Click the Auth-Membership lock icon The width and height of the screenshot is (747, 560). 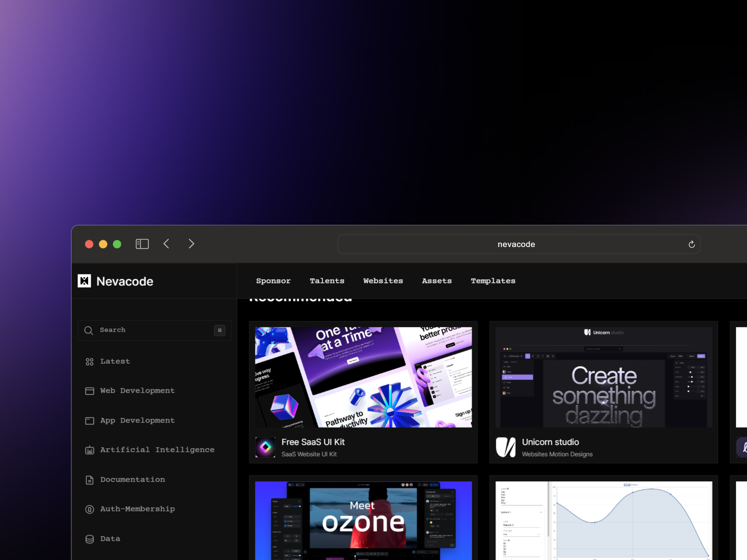pyautogui.click(x=90, y=509)
